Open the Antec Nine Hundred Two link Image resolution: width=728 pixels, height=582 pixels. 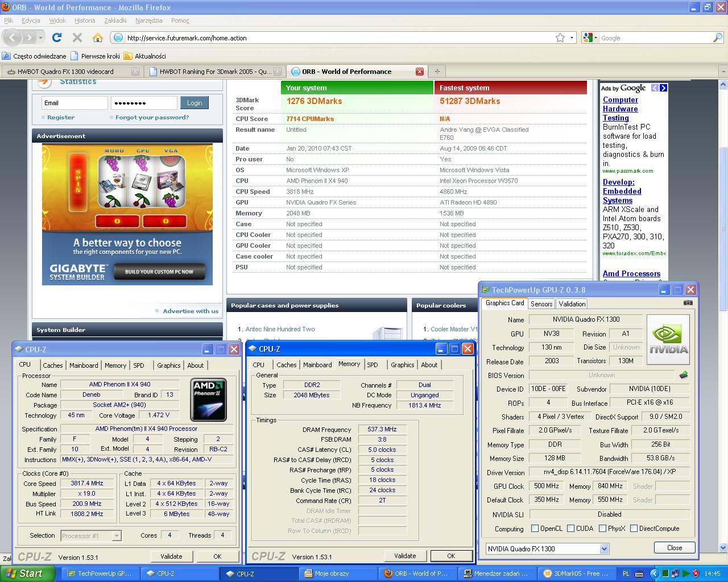[x=280, y=329]
